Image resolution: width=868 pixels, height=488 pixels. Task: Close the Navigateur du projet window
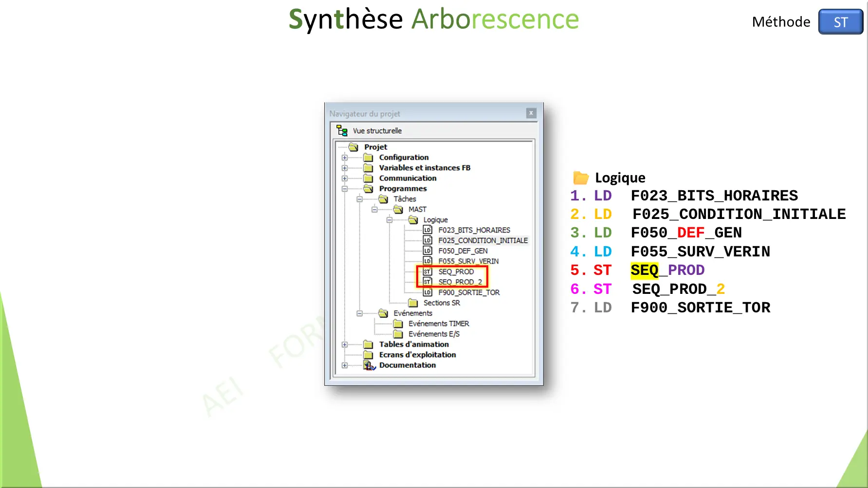[x=531, y=113]
